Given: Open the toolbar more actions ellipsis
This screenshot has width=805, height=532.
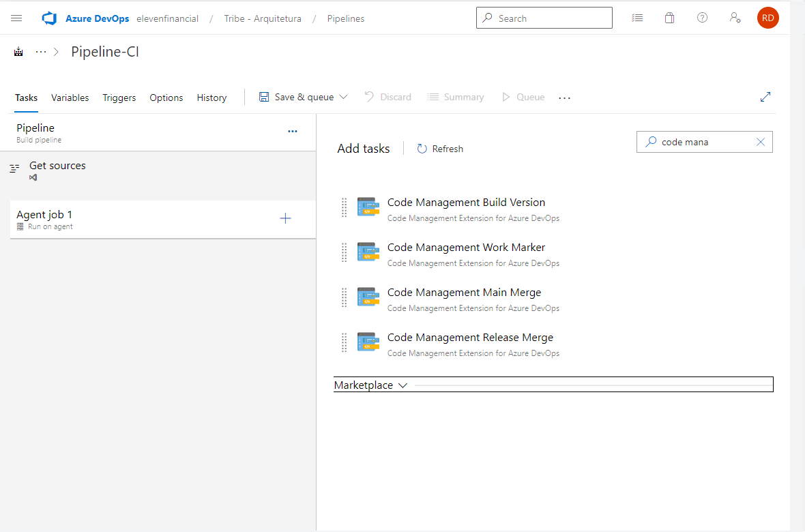Looking at the screenshot, I should (564, 98).
